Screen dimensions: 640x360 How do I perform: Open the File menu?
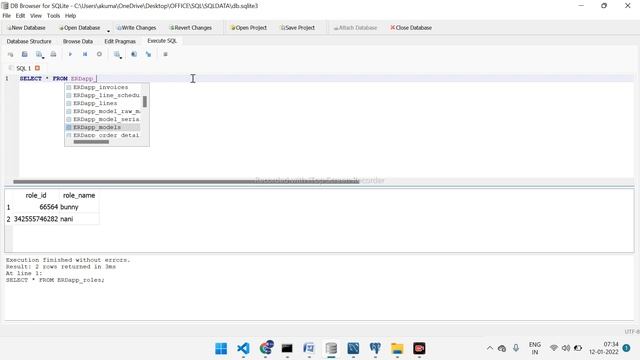[7, 16]
